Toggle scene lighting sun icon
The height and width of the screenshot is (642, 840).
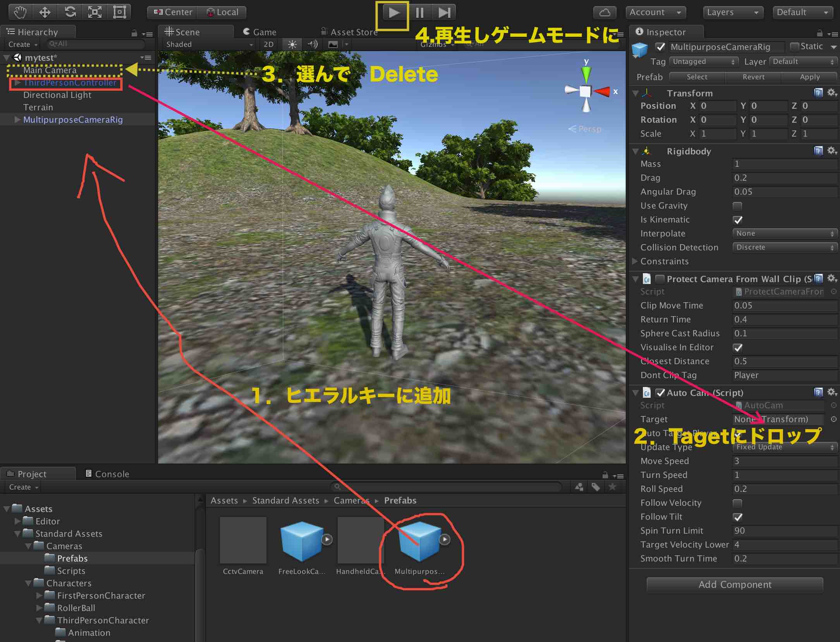tap(292, 45)
